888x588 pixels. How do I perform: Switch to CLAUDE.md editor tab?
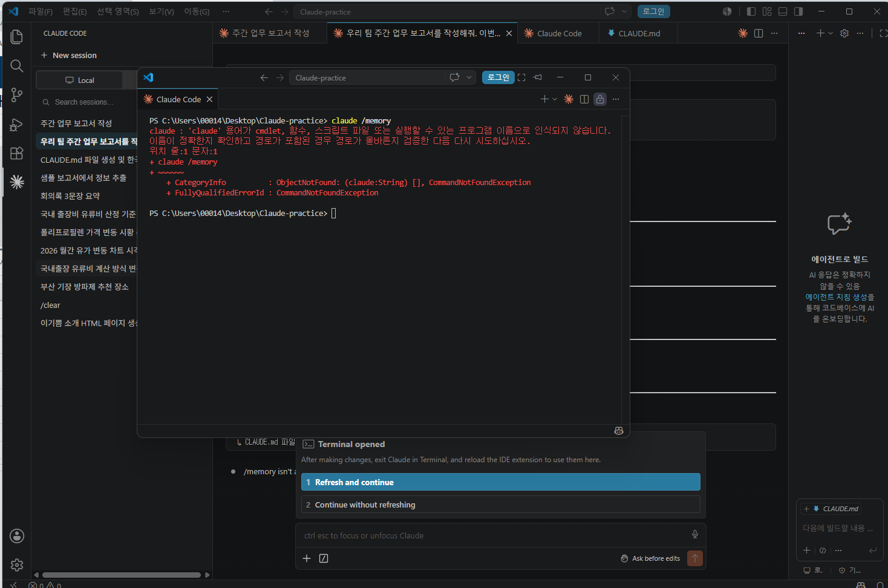(x=638, y=33)
